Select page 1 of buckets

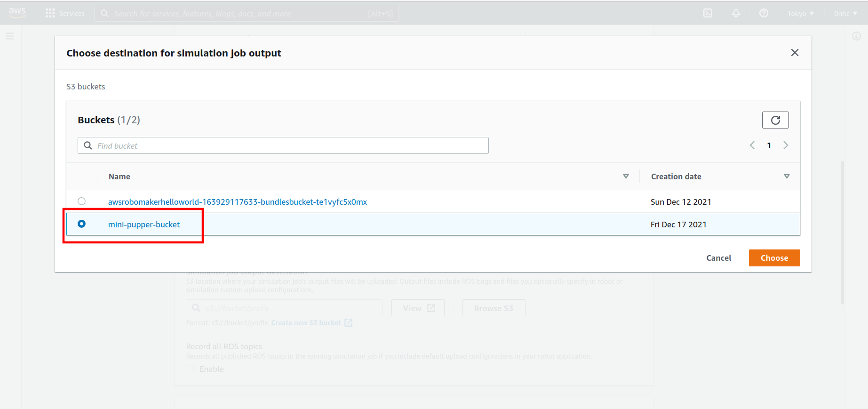point(769,145)
